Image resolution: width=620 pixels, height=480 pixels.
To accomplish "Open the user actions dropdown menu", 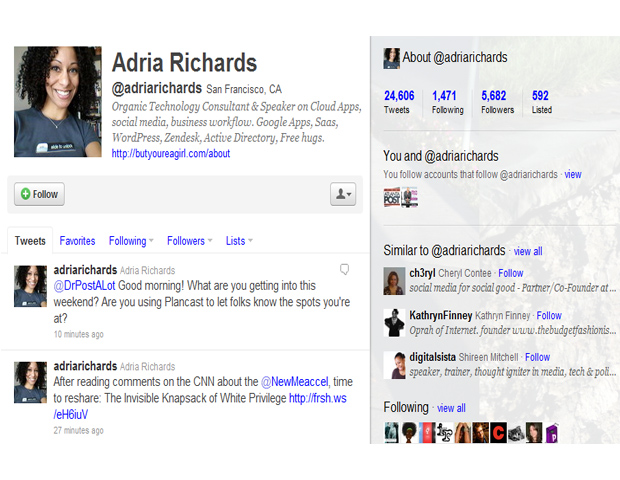I will click(343, 194).
